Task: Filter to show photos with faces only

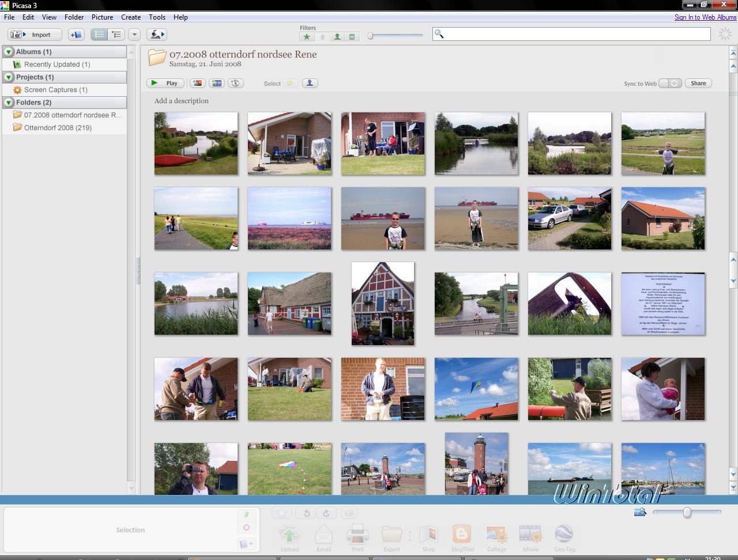Action: coord(337,37)
